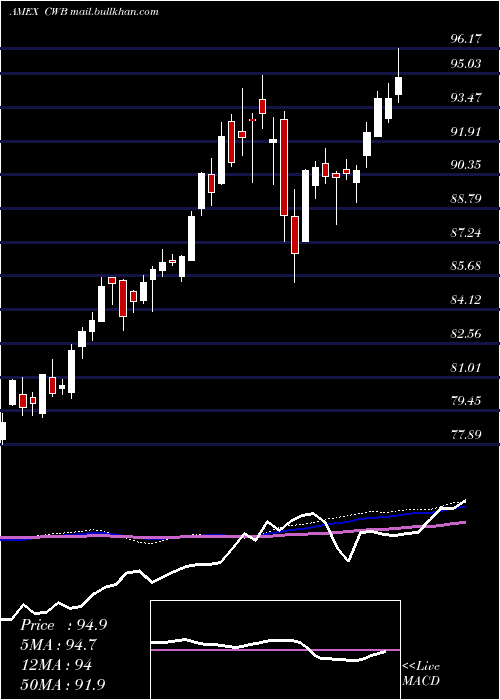This screenshot has height=700, width=500.
Task: Click the 81.01 price axis label
Action: tap(466, 368)
